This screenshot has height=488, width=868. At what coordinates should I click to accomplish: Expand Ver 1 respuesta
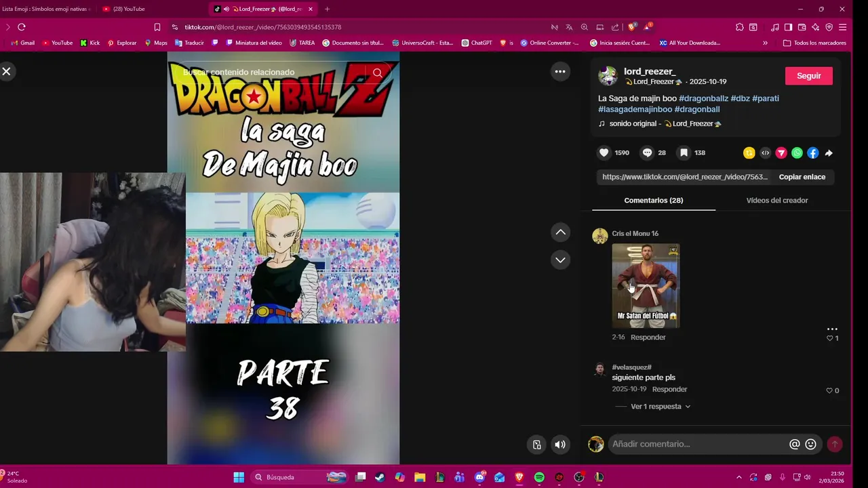pyautogui.click(x=660, y=407)
